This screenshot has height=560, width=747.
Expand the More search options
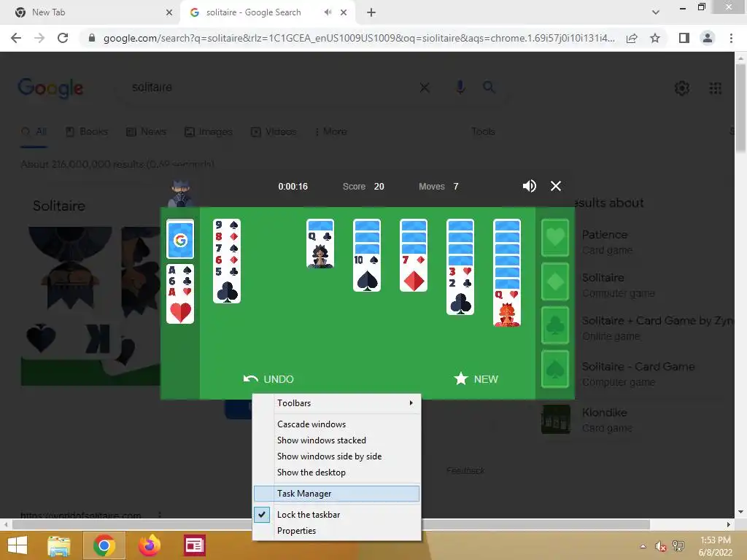[330, 131]
